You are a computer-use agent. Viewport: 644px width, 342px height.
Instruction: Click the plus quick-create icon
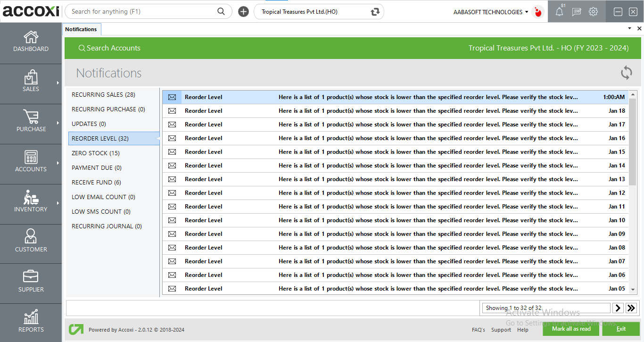tap(243, 12)
